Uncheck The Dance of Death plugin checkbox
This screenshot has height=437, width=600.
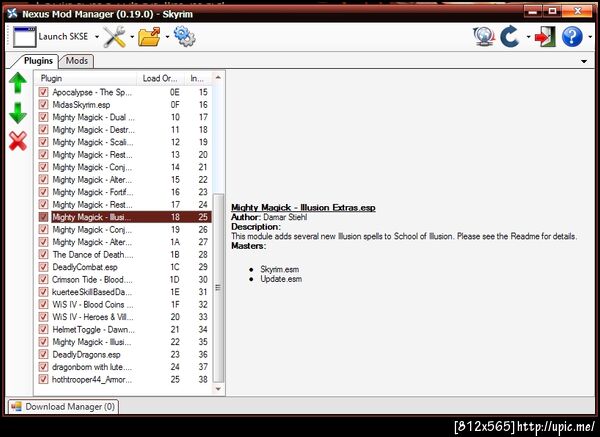tap(43, 254)
